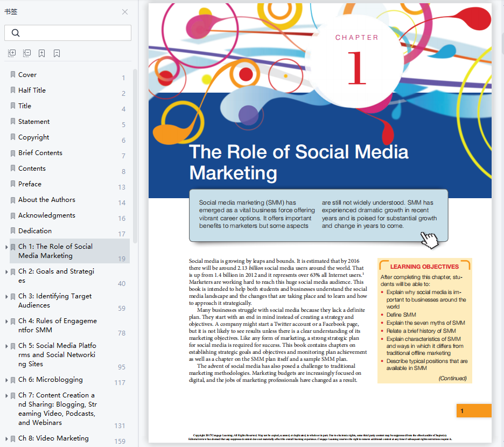Click the bookmark flag icon beside Ch 7

click(13, 395)
